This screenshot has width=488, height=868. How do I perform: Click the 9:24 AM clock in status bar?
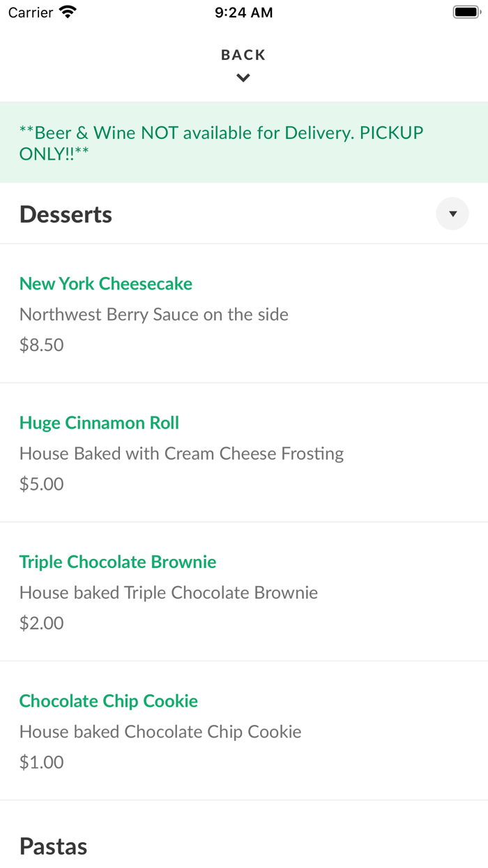244,13
